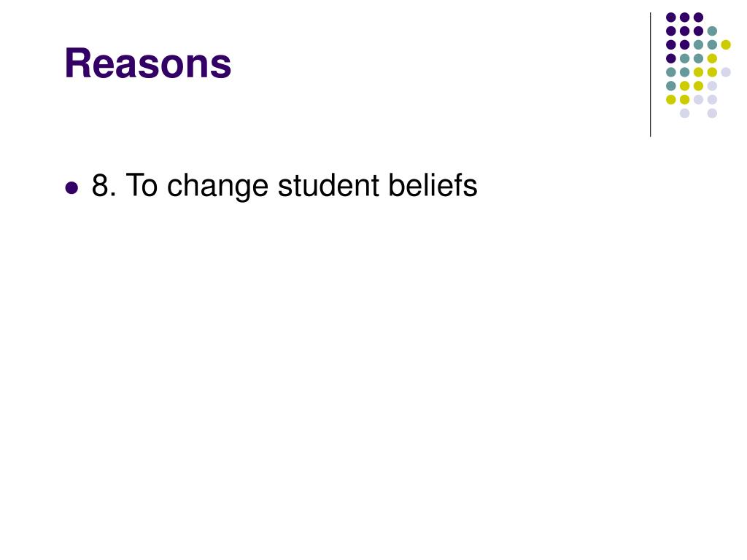Click the middle purple dot in top row

click(684, 17)
